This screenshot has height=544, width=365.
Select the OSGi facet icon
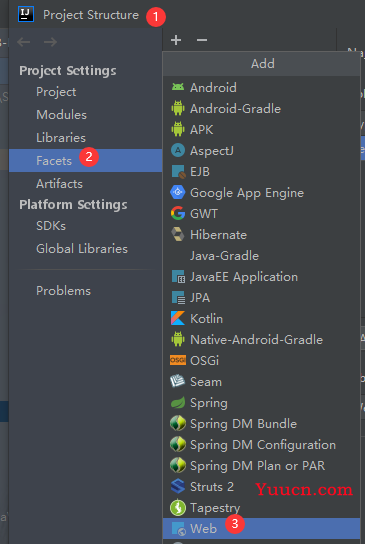[x=178, y=360]
